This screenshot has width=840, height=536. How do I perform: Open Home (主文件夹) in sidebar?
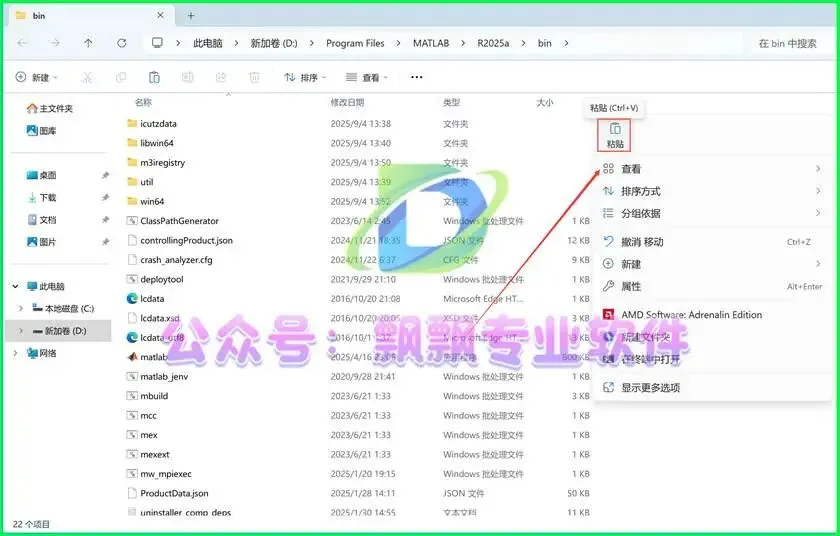tap(50, 108)
